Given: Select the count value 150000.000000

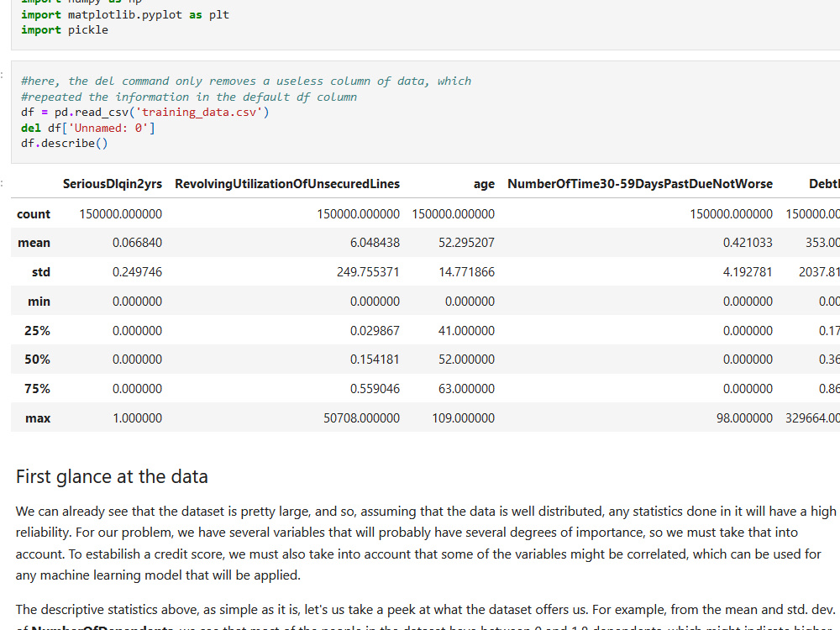Looking at the screenshot, I should (x=122, y=213).
